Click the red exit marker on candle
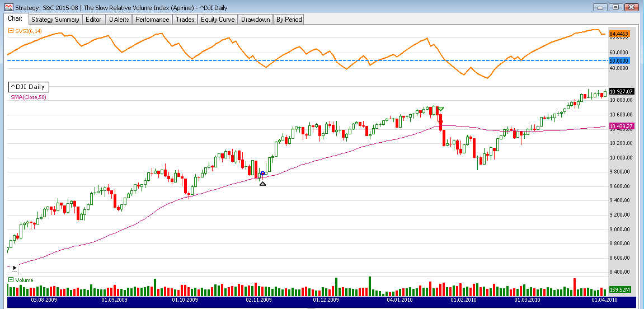 pos(441,121)
